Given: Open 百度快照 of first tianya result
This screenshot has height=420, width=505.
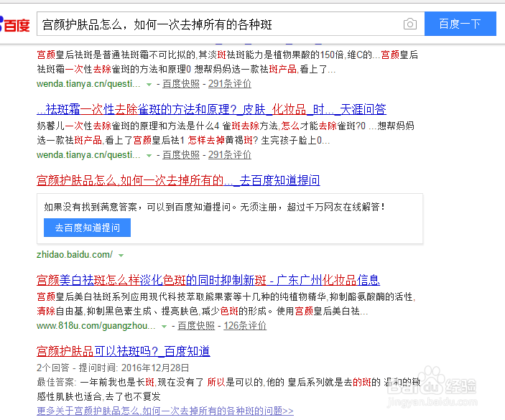Looking at the screenshot, I should [181, 84].
